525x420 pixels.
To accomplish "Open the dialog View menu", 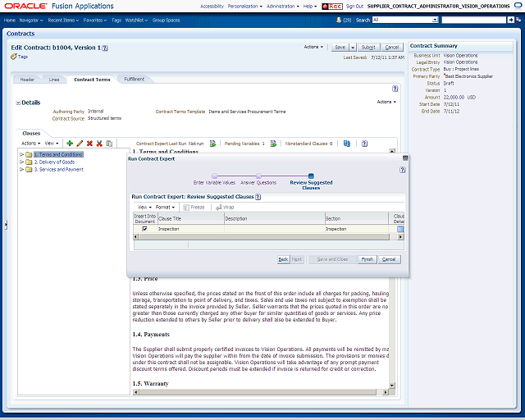I will coord(144,208).
